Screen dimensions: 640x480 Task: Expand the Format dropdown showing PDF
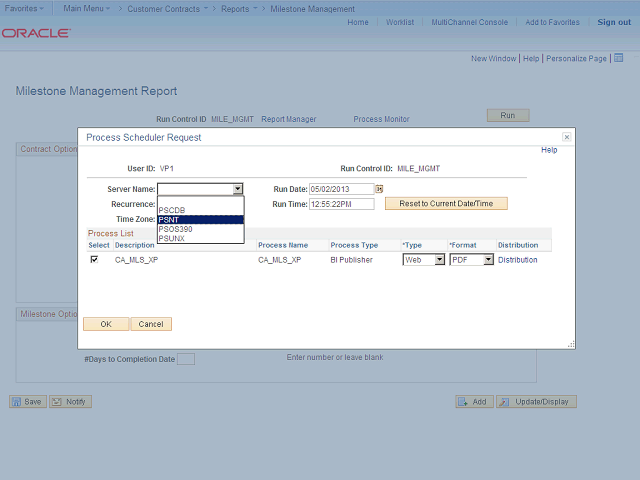click(472, 260)
